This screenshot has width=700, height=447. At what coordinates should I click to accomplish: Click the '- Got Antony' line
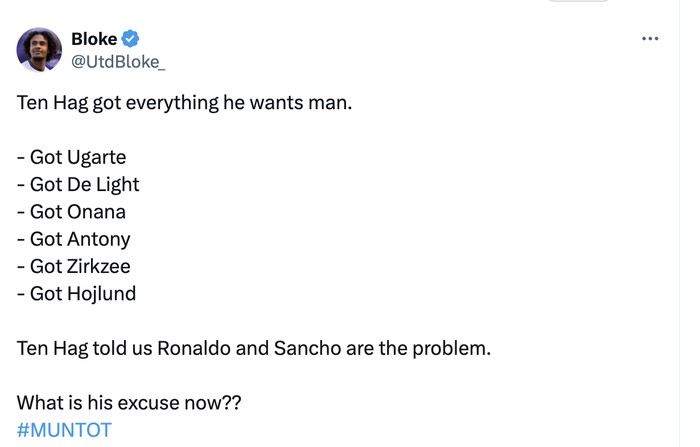point(73,239)
